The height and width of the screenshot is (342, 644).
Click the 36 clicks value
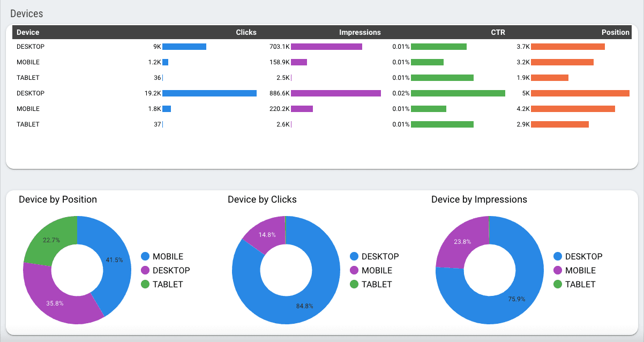tap(158, 78)
